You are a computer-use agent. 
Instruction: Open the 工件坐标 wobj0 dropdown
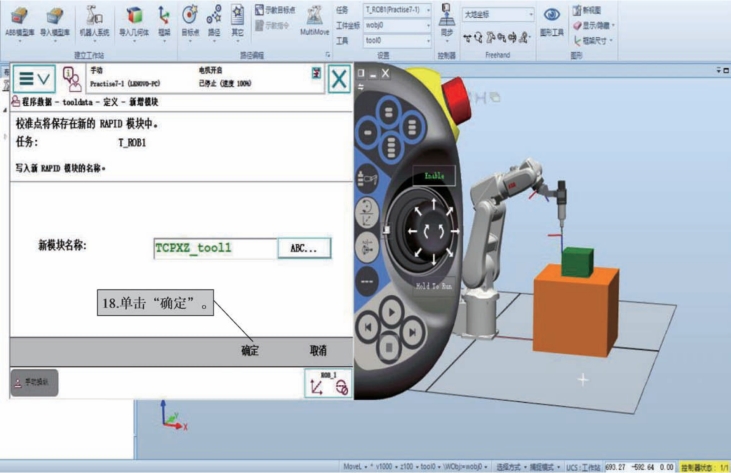coord(397,25)
